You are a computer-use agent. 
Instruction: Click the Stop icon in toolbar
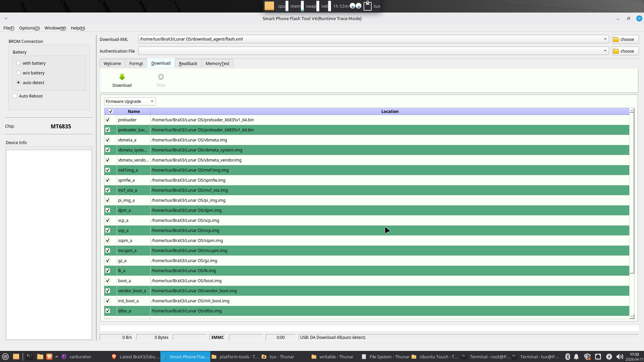pos(161,77)
